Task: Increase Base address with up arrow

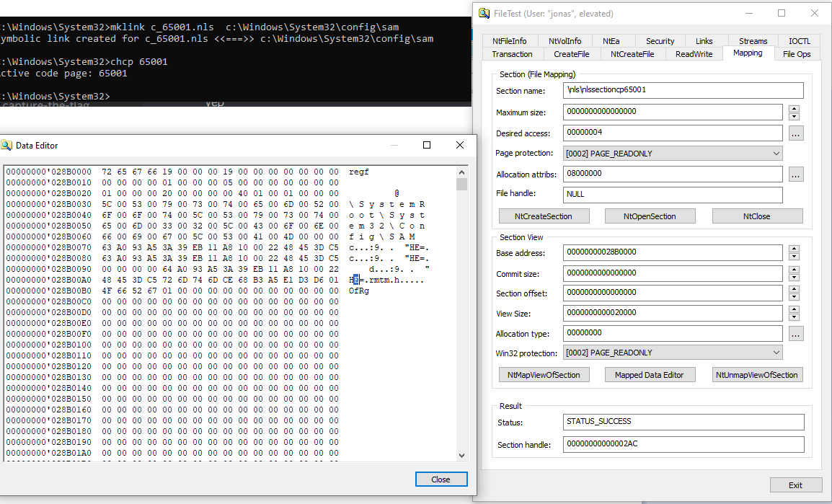Action: [x=794, y=249]
